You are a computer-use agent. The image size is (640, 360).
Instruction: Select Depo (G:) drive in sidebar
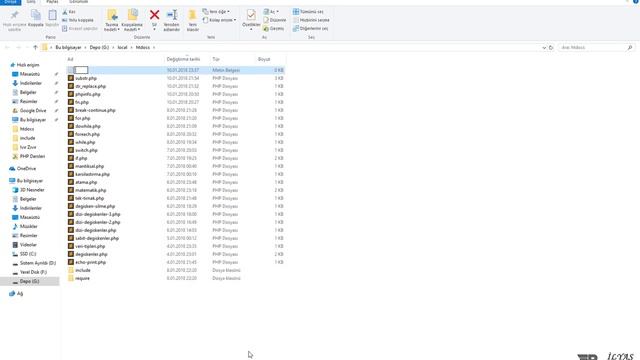[29, 281]
